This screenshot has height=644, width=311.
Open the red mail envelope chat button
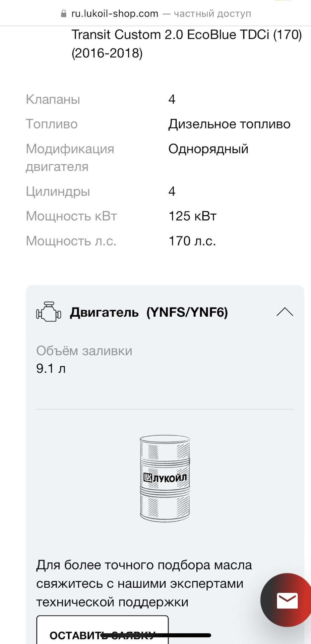(x=287, y=600)
